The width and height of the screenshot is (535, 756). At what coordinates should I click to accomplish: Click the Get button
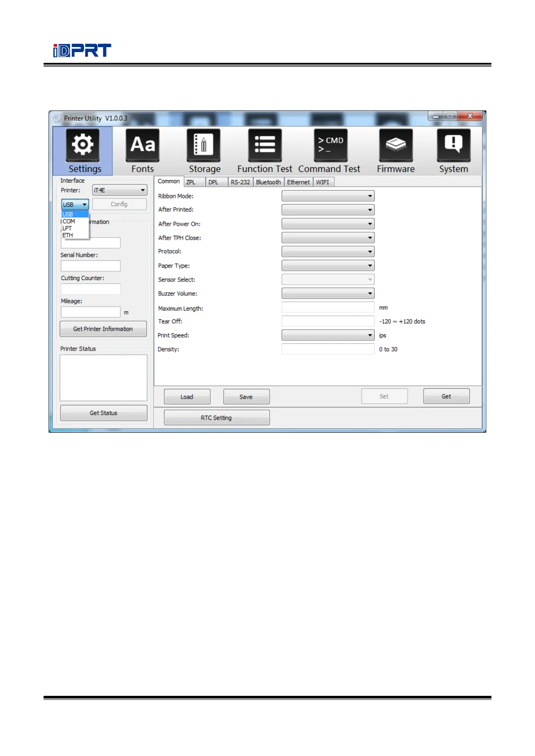pos(447,396)
